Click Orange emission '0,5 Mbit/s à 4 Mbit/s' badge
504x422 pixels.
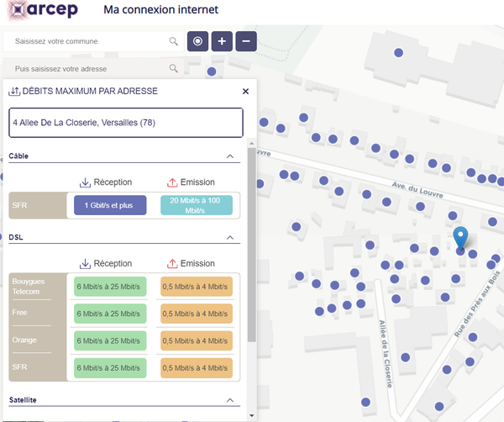[x=197, y=340]
